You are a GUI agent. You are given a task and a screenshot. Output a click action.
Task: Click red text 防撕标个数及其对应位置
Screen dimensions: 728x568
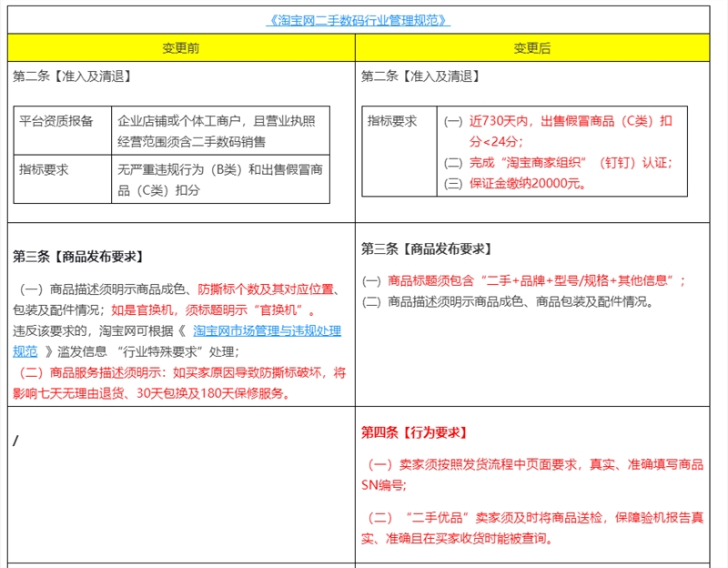coord(266,289)
